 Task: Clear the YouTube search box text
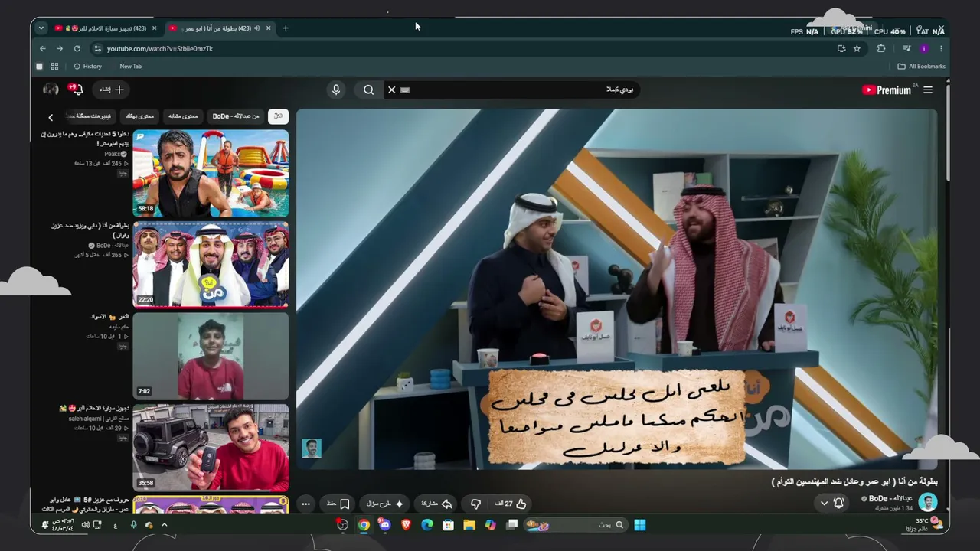pos(391,90)
